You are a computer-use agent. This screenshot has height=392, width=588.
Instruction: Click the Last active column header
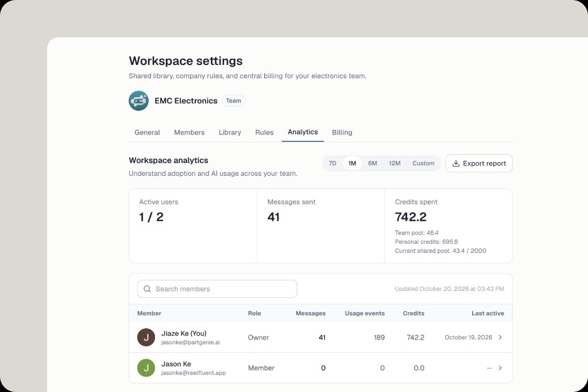[x=488, y=313]
